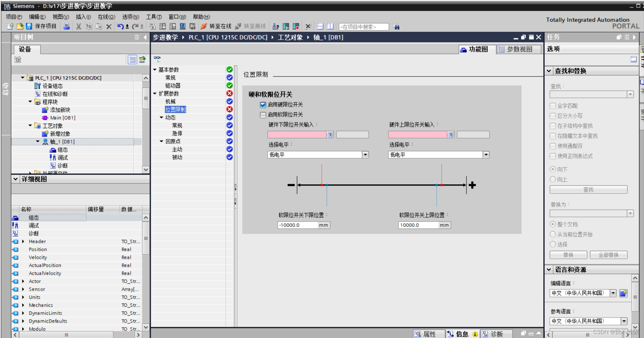Open the 属性 tab at bottom
Image resolution: width=644 pixels, height=338 pixels.
[429, 334]
